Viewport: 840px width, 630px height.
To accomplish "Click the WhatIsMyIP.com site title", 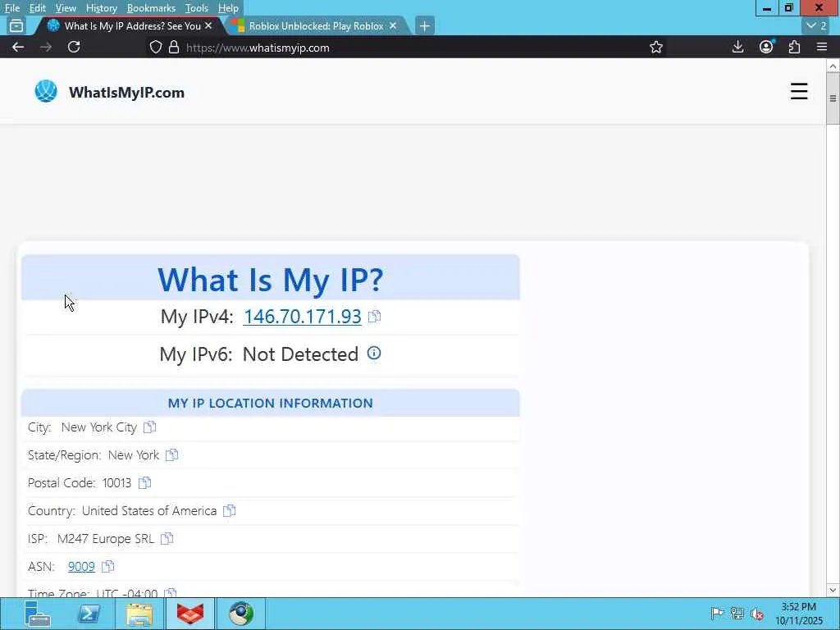I will [x=126, y=92].
